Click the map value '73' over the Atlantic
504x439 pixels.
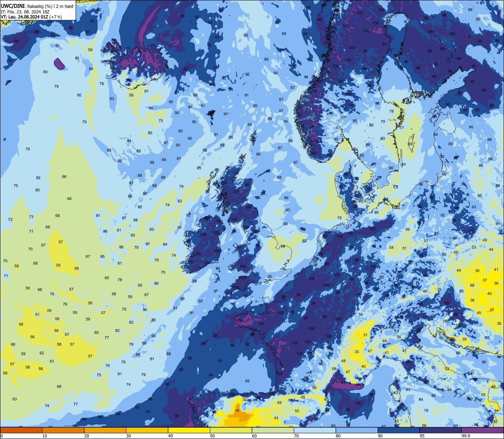coord(31,217)
